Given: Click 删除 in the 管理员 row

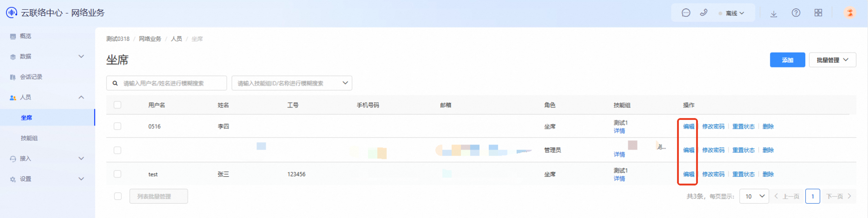Looking at the screenshot, I should coord(768,150).
